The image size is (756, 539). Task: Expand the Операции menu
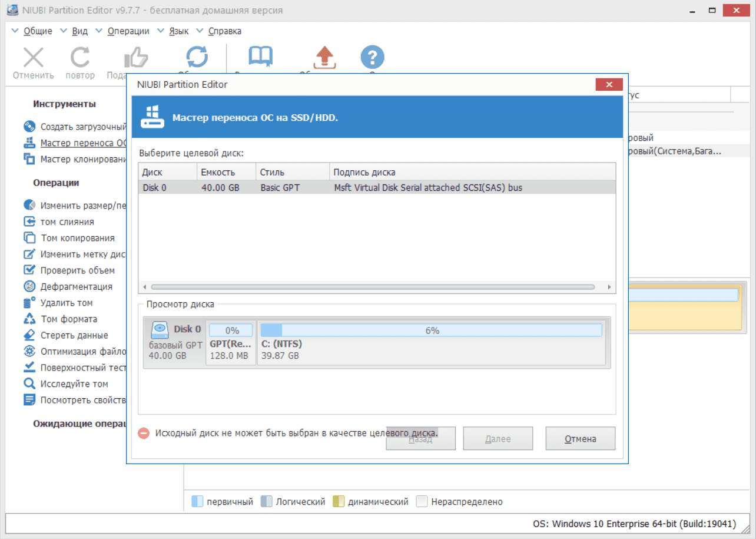pos(128,31)
